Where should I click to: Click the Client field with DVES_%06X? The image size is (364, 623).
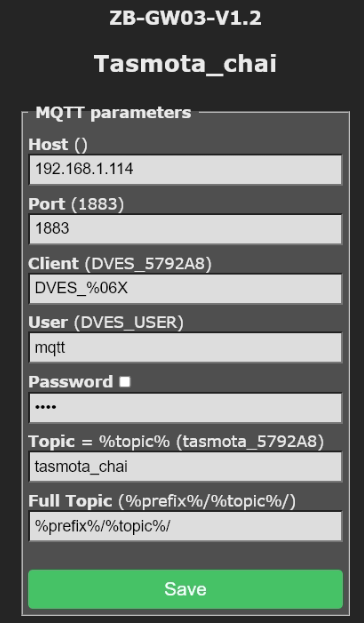185,288
